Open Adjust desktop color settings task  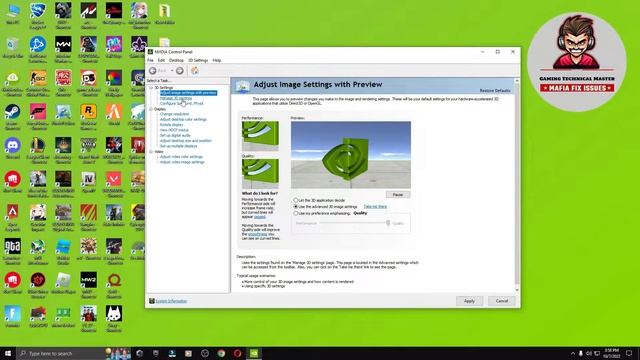click(183, 119)
